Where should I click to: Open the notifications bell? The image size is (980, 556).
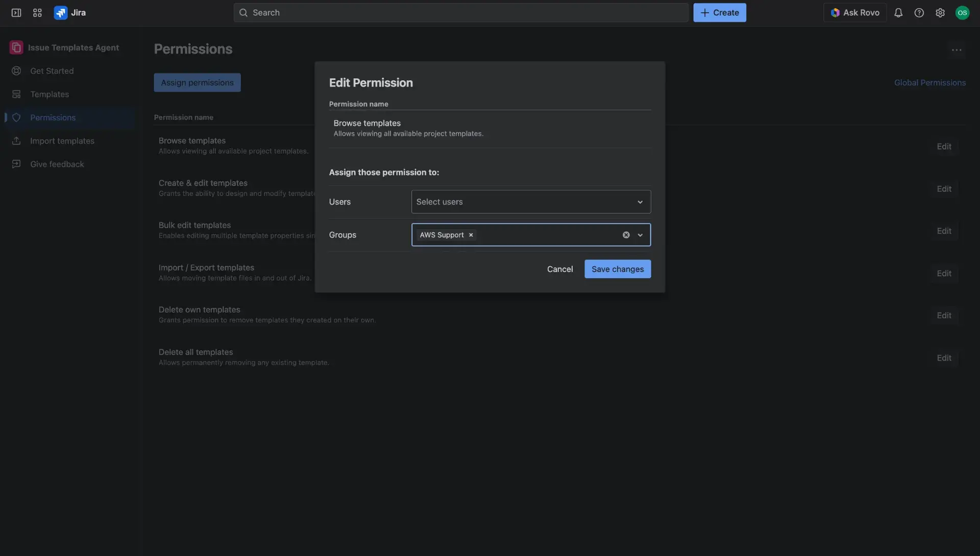[x=898, y=12]
